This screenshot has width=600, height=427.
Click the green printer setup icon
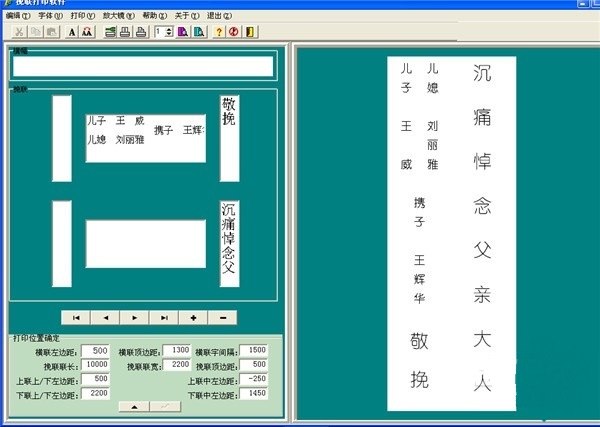(110, 32)
